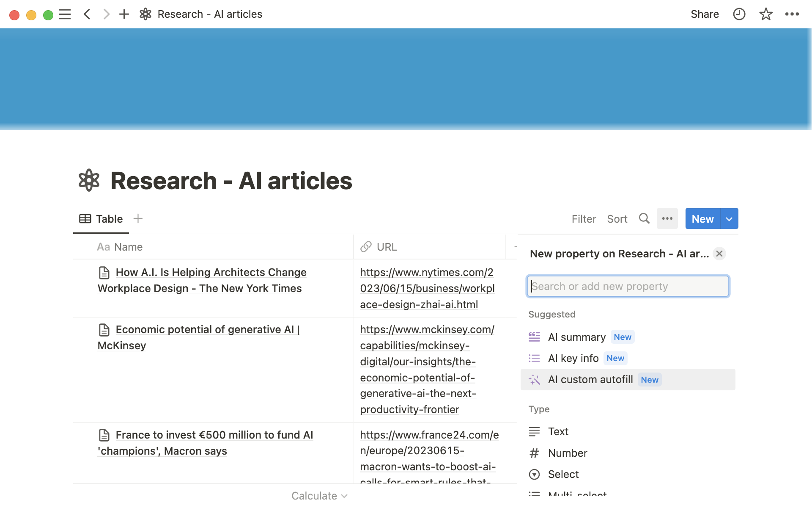Expand the New button dropdown arrow
Image resolution: width=812 pixels, height=508 pixels.
[729, 219]
